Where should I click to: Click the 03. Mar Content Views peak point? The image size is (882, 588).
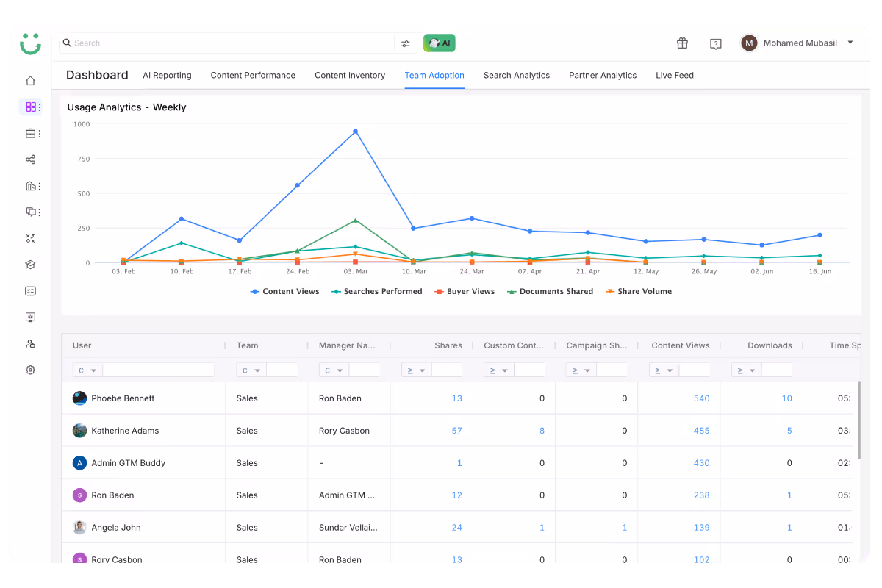355,132
